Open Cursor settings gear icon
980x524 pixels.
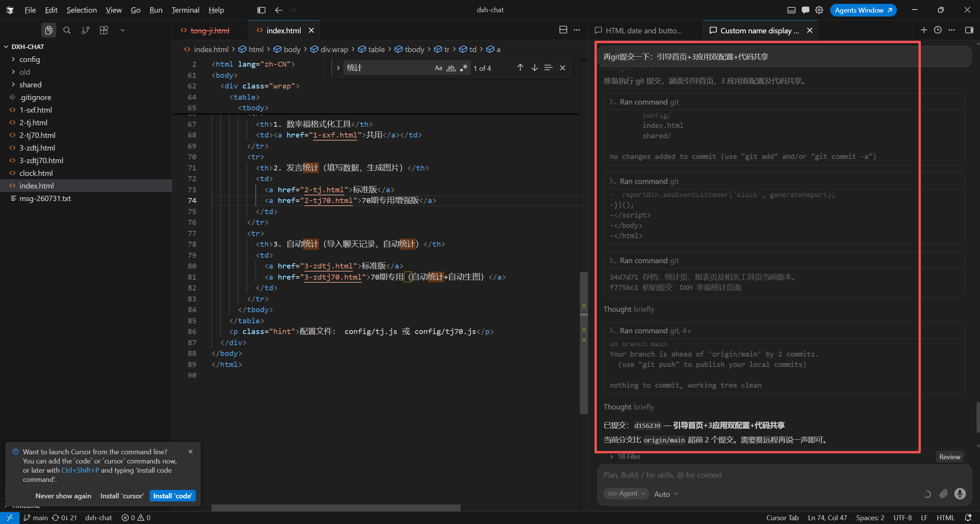coord(819,10)
